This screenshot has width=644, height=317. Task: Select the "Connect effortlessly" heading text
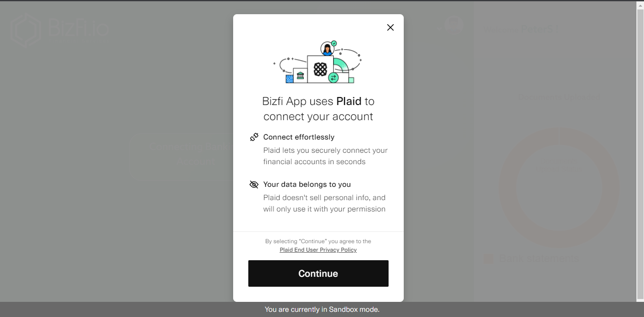point(299,137)
